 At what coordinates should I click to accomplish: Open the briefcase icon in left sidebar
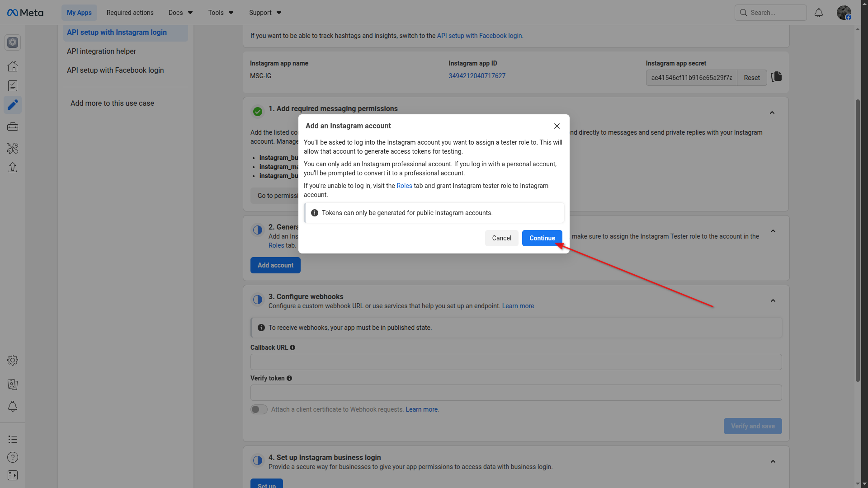(13, 127)
